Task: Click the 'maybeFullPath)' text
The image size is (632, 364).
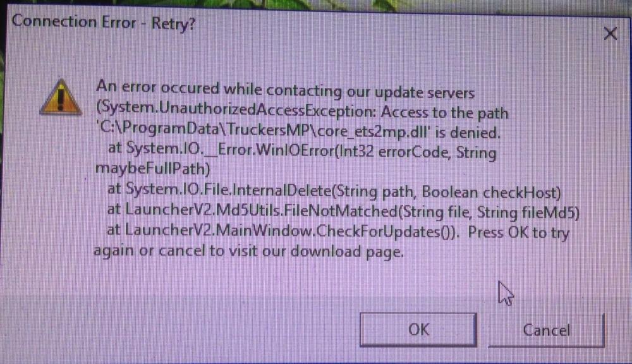Action: (152, 168)
